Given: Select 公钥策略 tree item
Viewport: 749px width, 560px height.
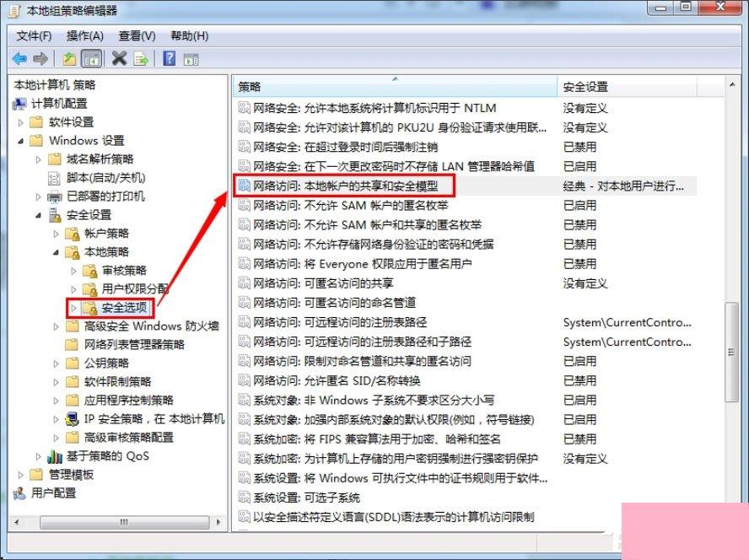Looking at the screenshot, I should click(x=106, y=363).
